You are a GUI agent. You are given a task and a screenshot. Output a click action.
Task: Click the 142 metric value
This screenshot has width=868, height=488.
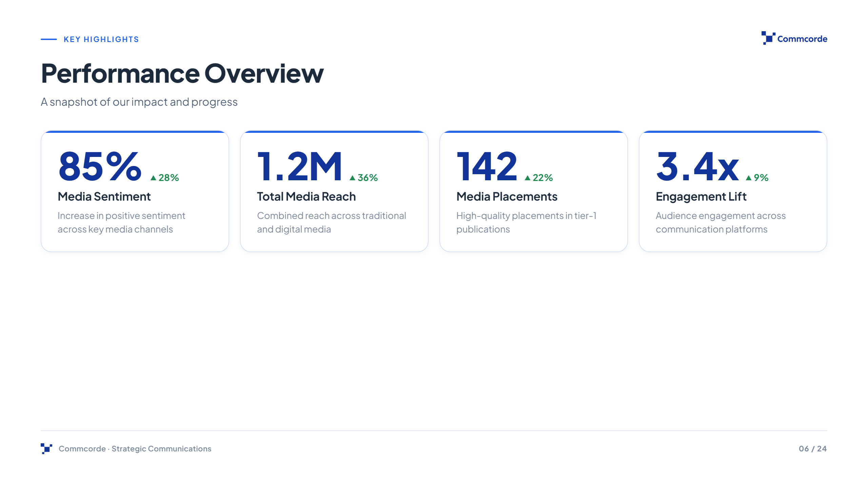point(487,166)
